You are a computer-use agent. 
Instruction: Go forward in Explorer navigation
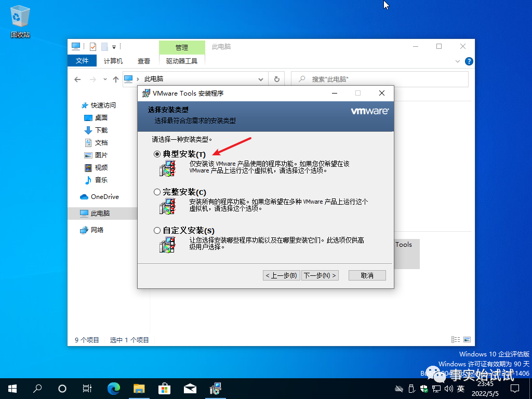(x=92, y=79)
